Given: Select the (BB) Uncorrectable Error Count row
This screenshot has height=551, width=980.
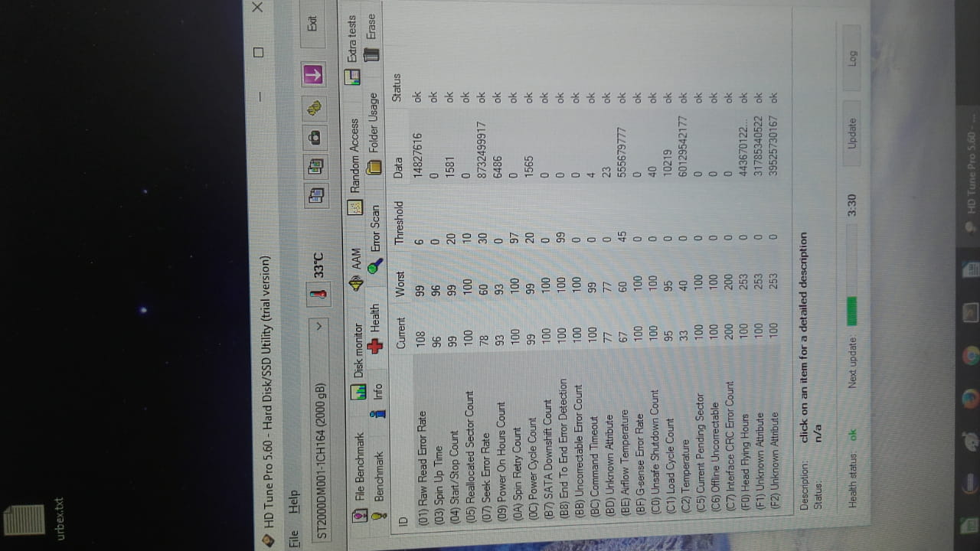Looking at the screenshot, I should click(x=578, y=306).
